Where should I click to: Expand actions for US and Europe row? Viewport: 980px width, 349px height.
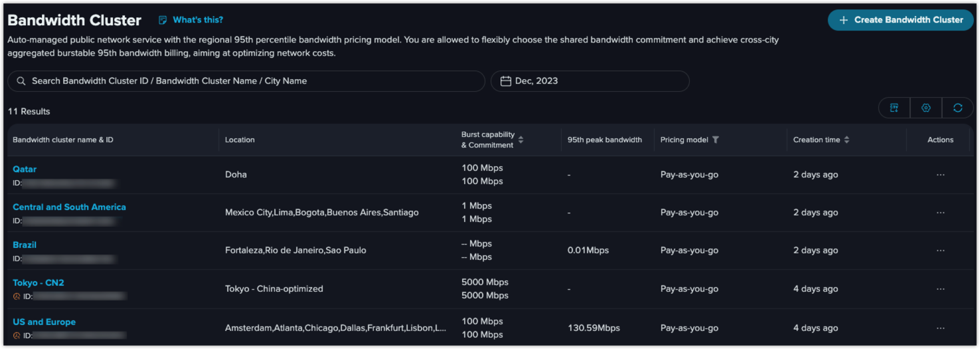[x=940, y=328]
